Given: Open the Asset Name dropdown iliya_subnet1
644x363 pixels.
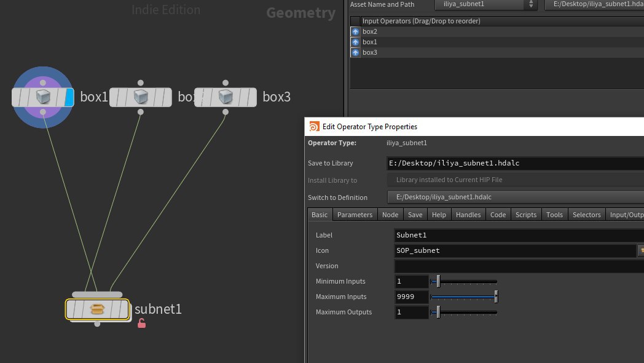Looking at the screenshot, I should [x=486, y=4].
